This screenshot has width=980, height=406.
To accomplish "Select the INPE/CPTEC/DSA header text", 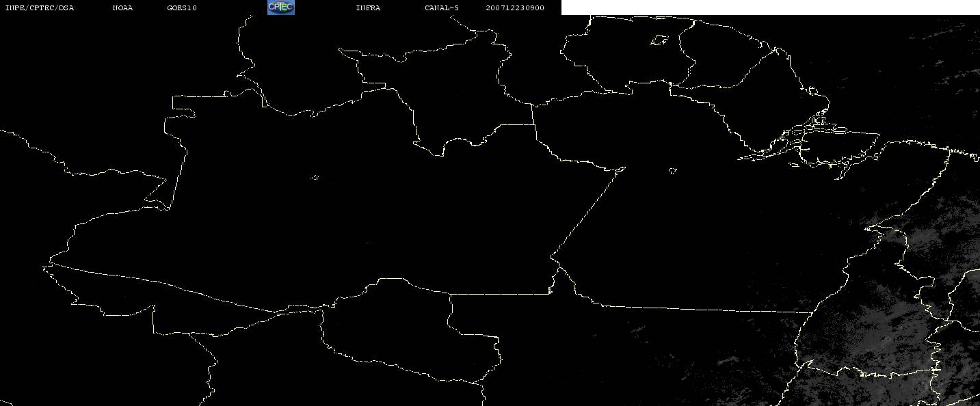I will coord(39,8).
